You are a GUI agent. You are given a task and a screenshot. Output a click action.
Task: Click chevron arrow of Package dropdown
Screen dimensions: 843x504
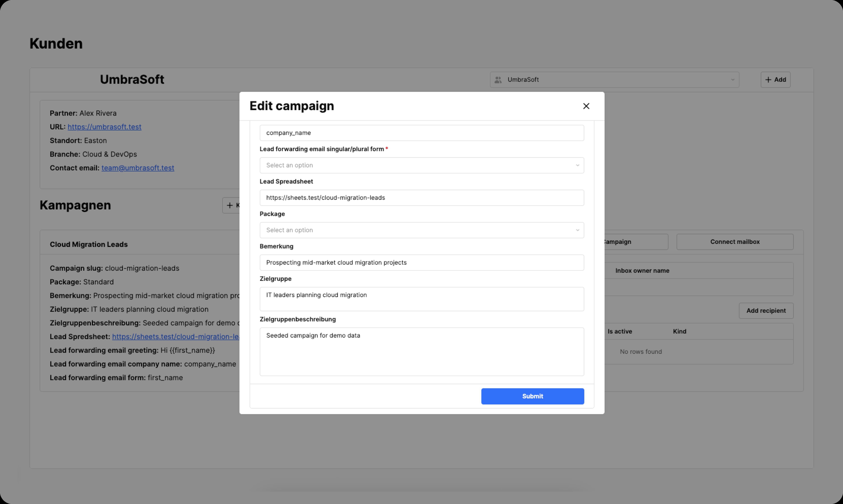pyautogui.click(x=577, y=230)
